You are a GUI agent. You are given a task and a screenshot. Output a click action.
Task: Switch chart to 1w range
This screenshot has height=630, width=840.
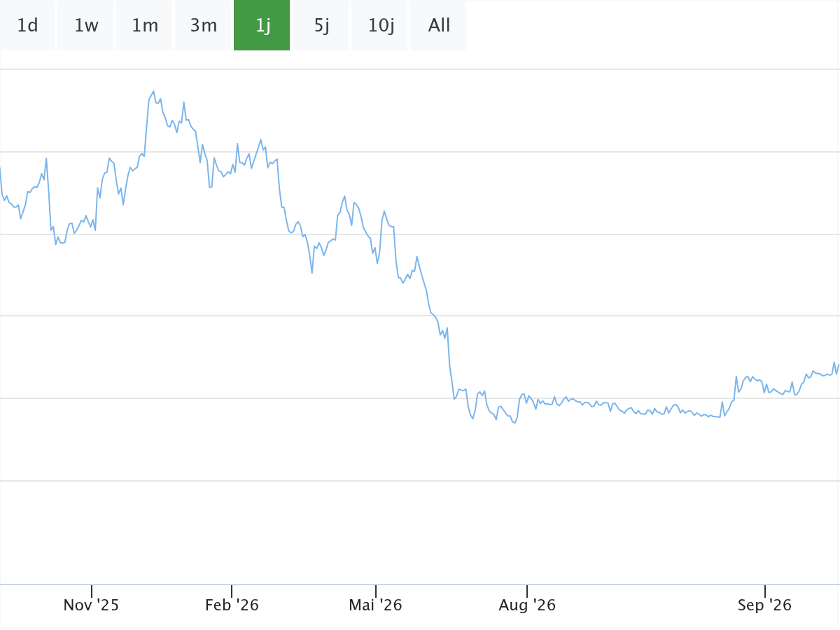[85, 25]
